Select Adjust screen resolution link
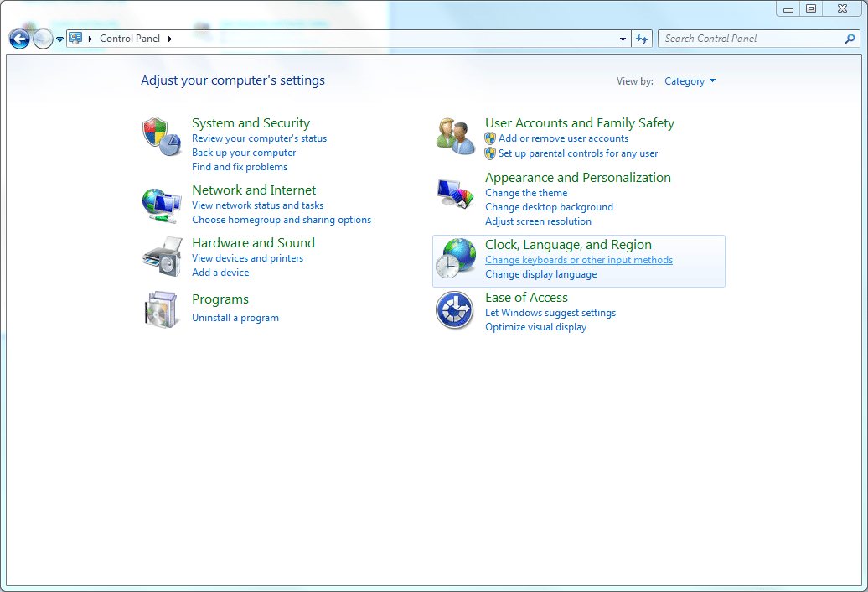The image size is (868, 592). coord(538,221)
